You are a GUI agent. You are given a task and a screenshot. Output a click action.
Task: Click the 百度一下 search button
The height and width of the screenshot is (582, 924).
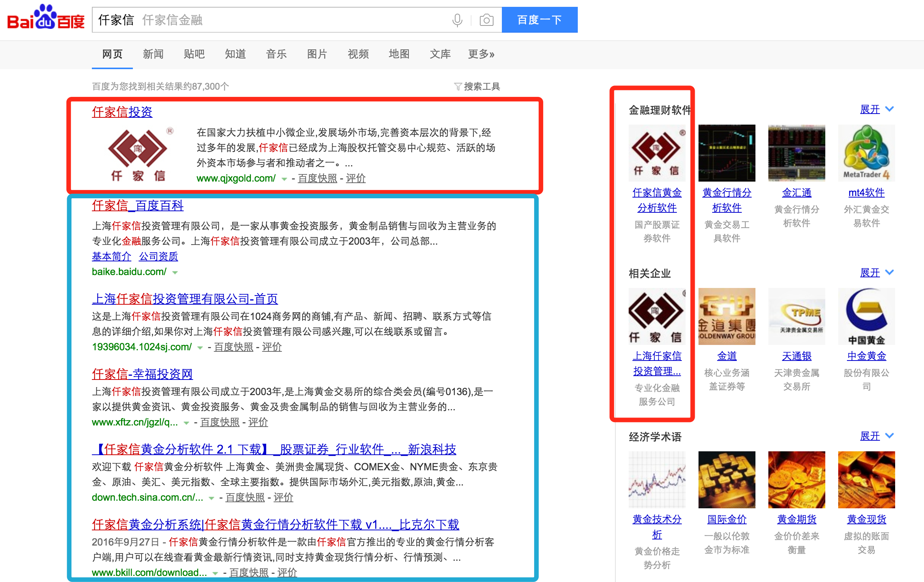click(539, 20)
